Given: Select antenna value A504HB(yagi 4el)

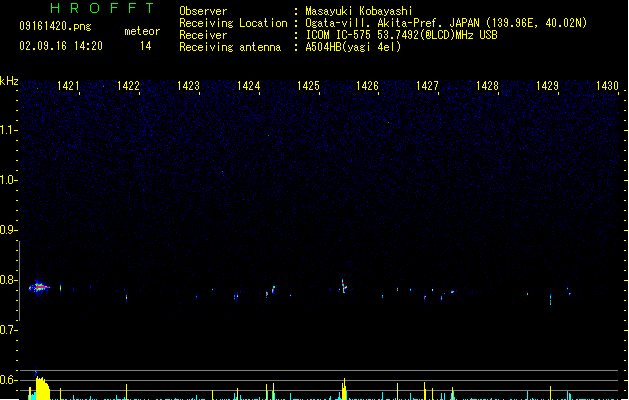Looking at the screenshot, I should pos(353,47).
